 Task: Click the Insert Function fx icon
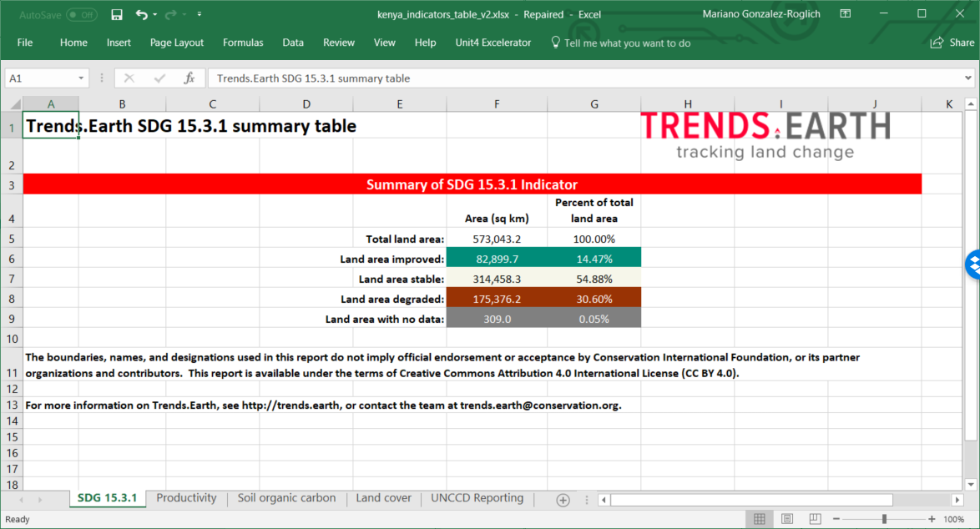(x=189, y=78)
